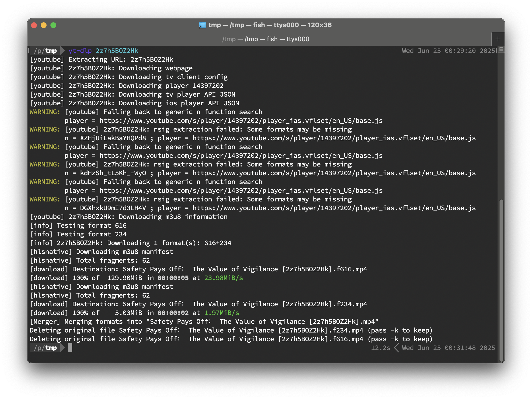This screenshot has width=532, height=399.
Task: Click the n value 'DGXhxkU9mI7d3LH4V'
Action: coord(113,208)
